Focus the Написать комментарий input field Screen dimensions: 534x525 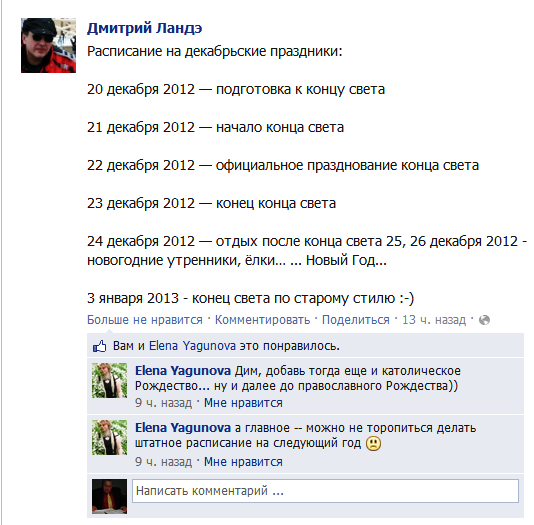(325, 491)
